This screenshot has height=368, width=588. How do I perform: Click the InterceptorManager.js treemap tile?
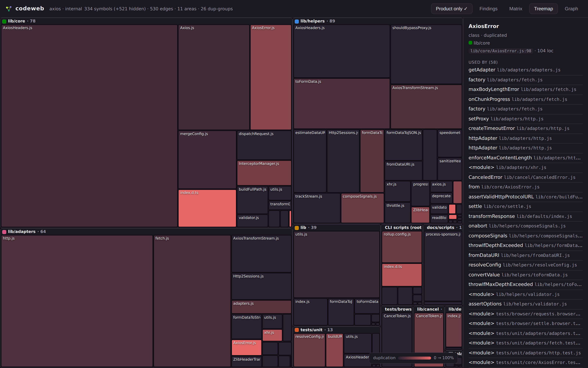264,173
